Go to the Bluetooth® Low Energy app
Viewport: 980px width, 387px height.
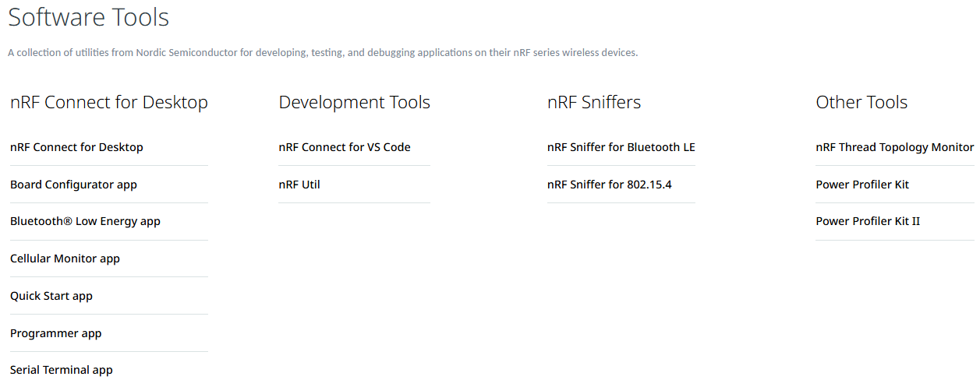pos(85,221)
